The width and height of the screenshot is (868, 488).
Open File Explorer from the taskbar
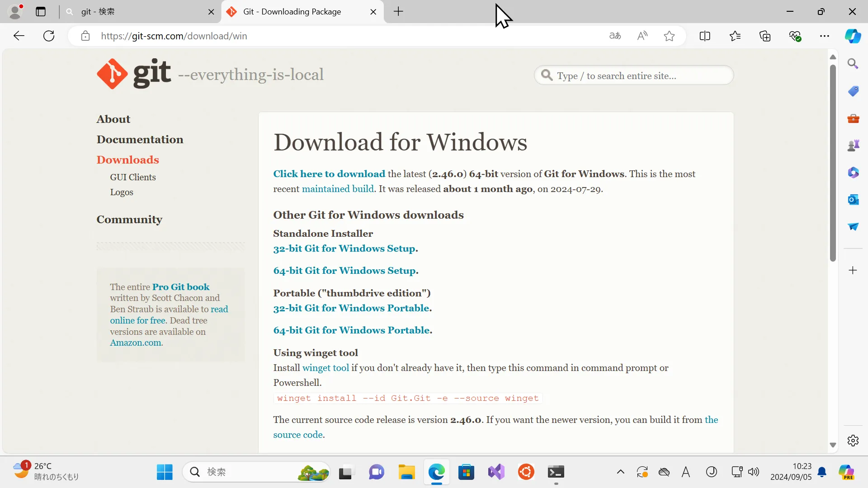(406, 472)
